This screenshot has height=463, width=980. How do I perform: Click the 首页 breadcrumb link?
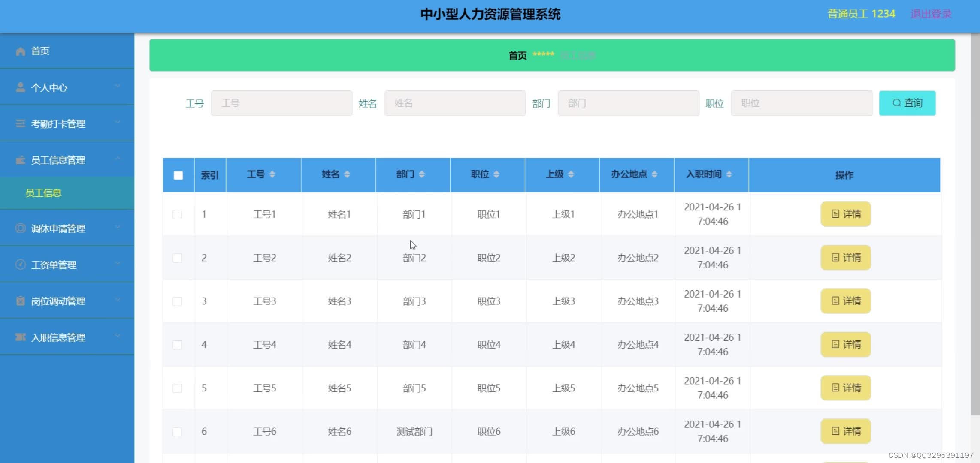[517, 55]
